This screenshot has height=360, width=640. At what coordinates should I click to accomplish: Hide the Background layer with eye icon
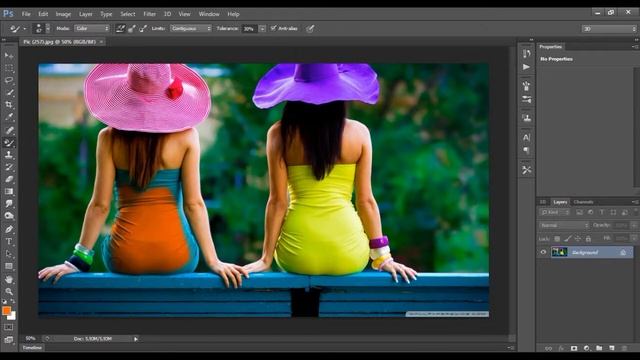coord(543,252)
